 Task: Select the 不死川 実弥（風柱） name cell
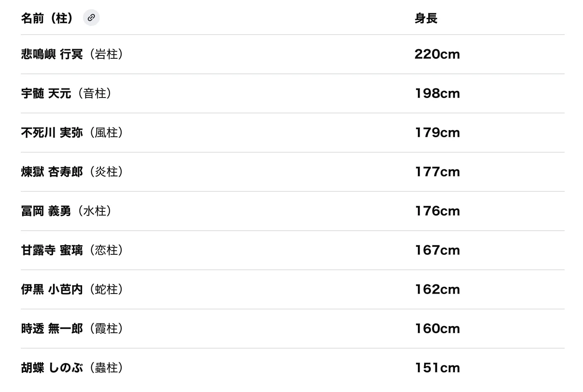click(x=72, y=133)
